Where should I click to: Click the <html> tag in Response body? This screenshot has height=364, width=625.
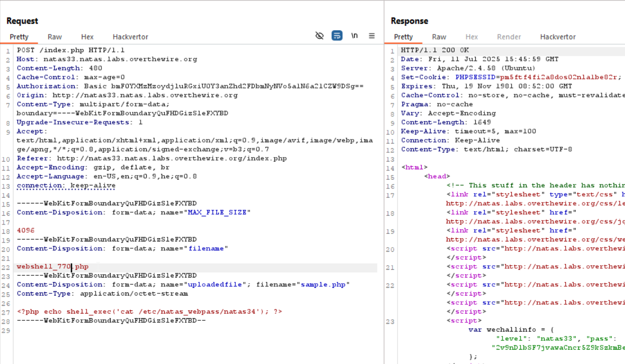tap(414, 167)
